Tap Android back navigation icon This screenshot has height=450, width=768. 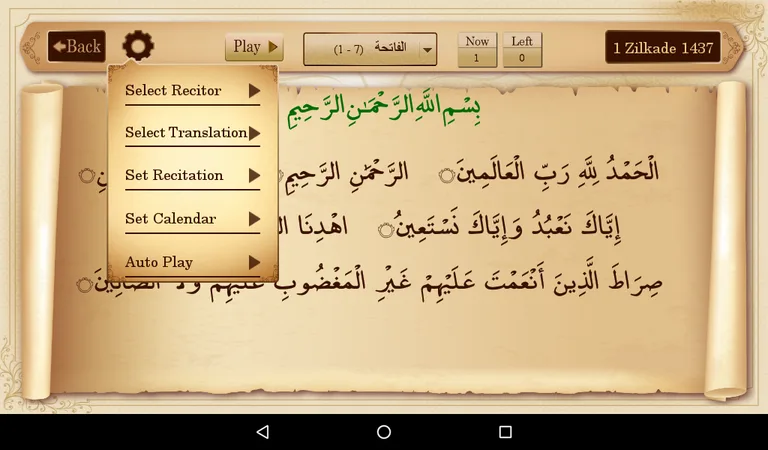pos(263,432)
